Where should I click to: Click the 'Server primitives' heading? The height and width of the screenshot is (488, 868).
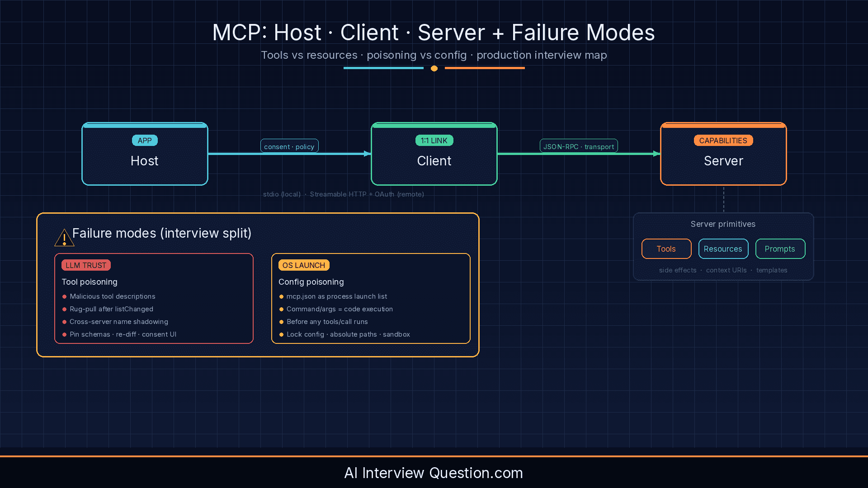point(723,224)
